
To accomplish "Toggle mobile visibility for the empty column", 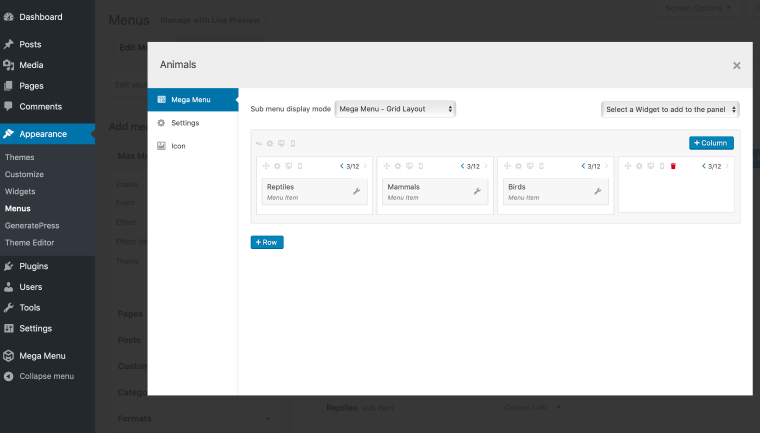I will pyautogui.click(x=662, y=166).
